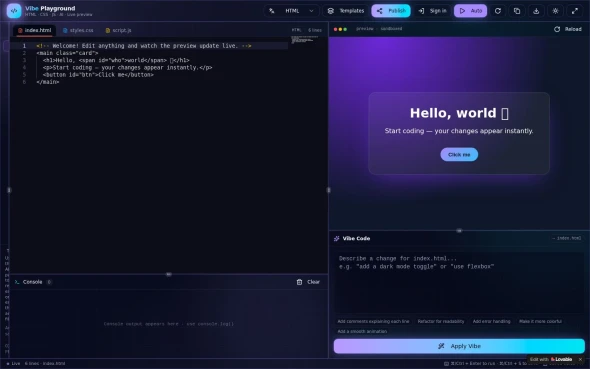
Task: Click the preview and Vibe Code divider handle
Action: coord(459,231)
